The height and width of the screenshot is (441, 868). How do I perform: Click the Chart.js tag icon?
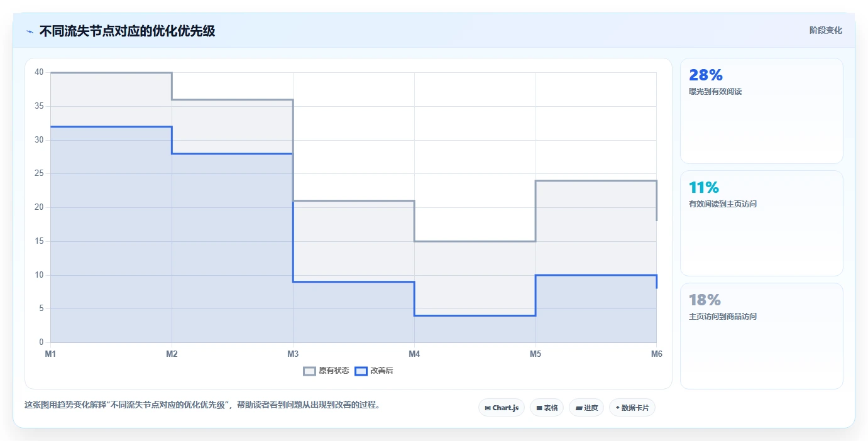click(488, 408)
